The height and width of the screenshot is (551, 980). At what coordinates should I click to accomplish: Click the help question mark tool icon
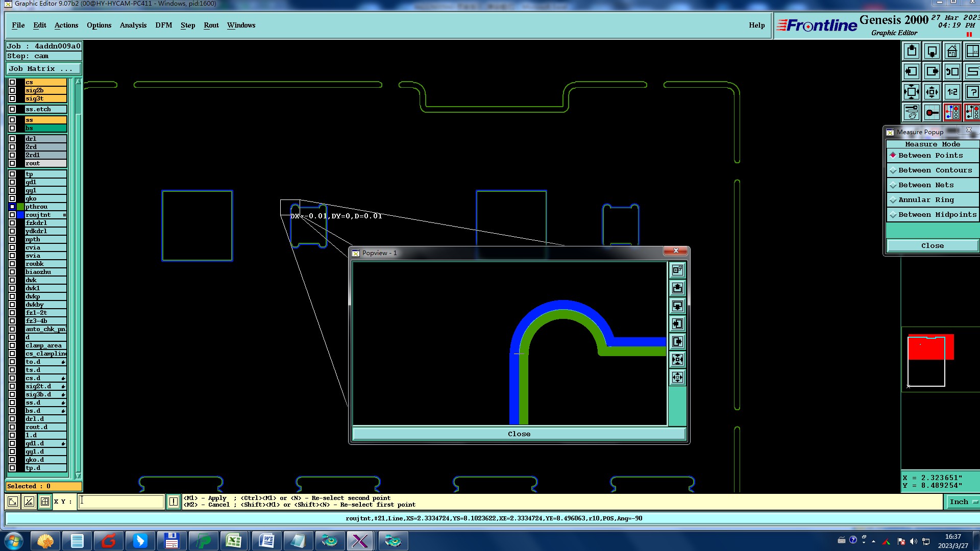[972, 92]
